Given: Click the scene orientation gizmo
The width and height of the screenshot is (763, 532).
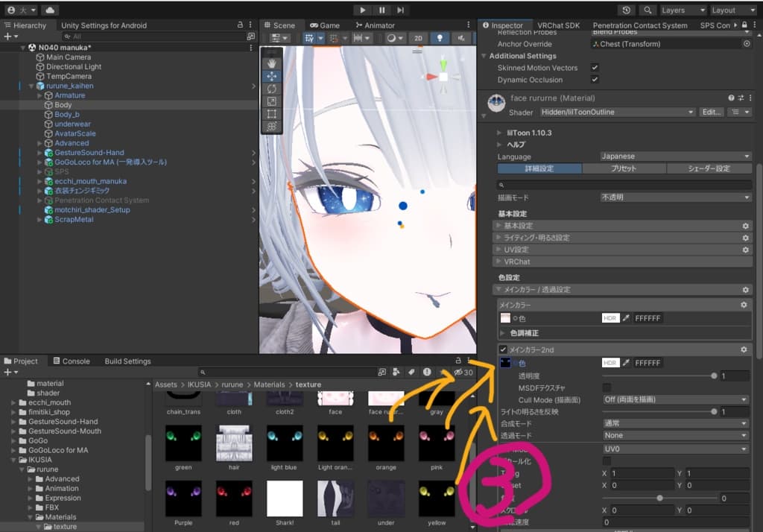Looking at the screenshot, I should [x=443, y=77].
